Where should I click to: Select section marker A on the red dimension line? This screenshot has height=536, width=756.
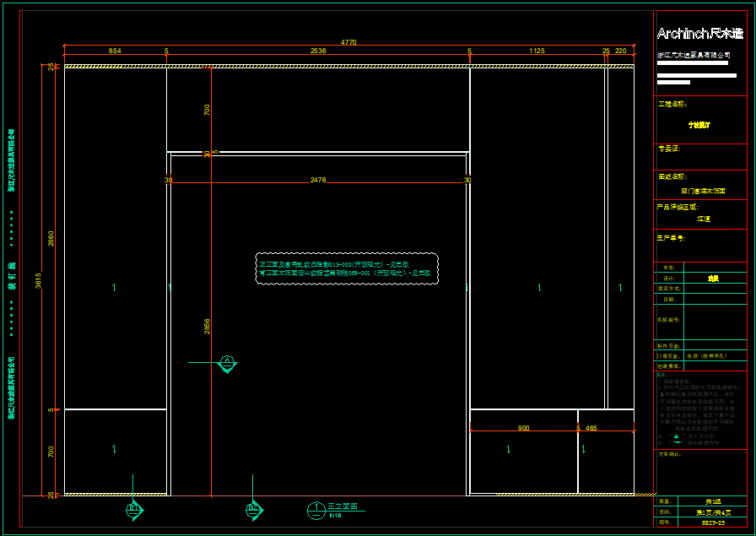click(x=227, y=364)
